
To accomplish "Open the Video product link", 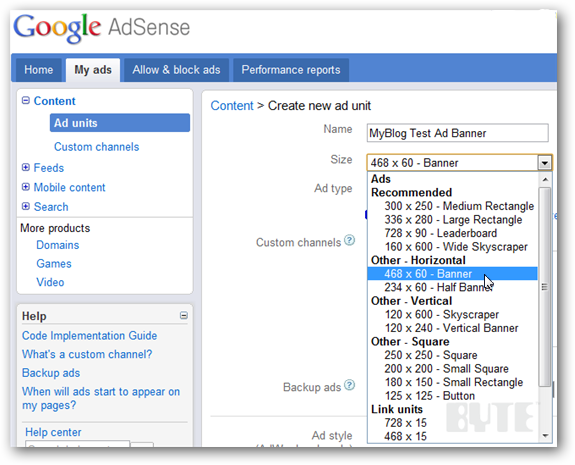I will [x=50, y=282].
